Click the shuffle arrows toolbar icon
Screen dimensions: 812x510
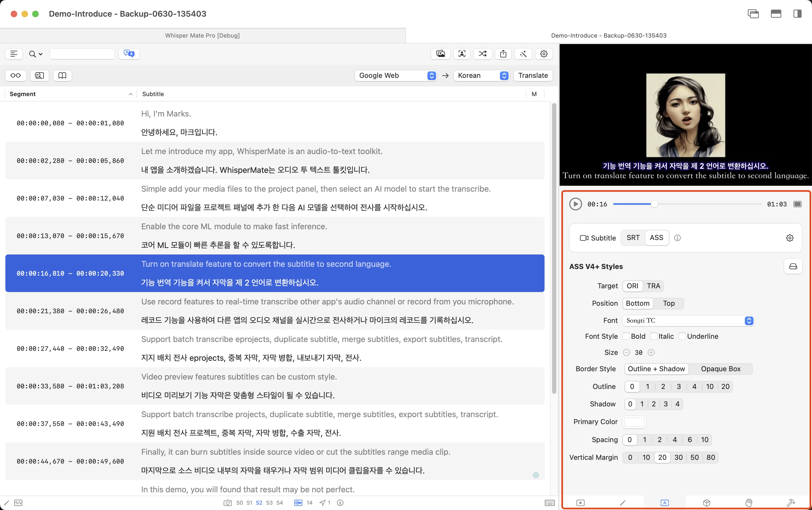[483, 54]
